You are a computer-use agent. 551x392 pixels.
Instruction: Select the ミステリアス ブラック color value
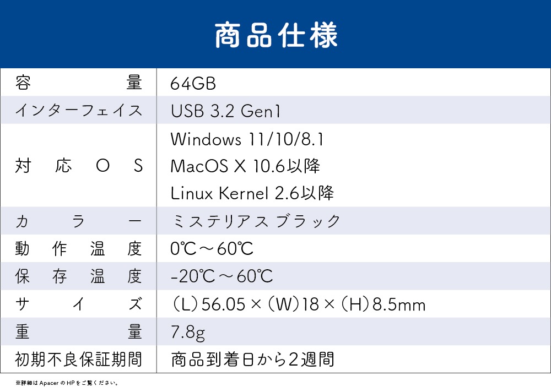pos(256,221)
